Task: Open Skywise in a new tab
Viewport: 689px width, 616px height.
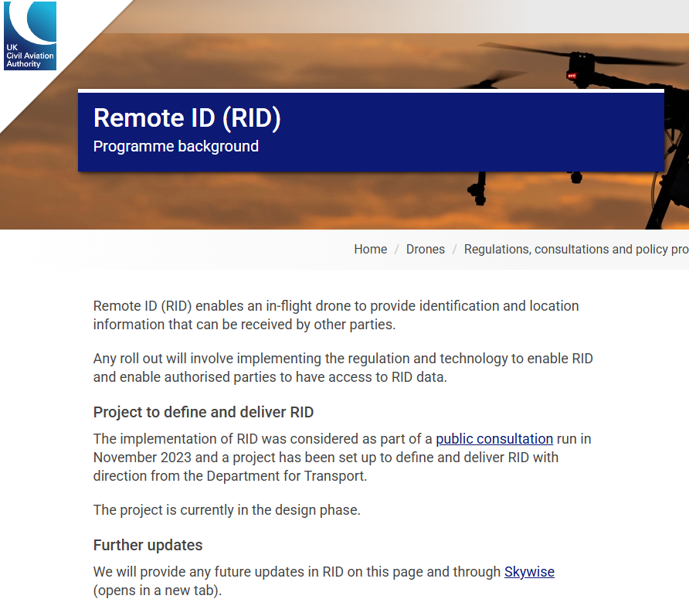Action: point(530,571)
